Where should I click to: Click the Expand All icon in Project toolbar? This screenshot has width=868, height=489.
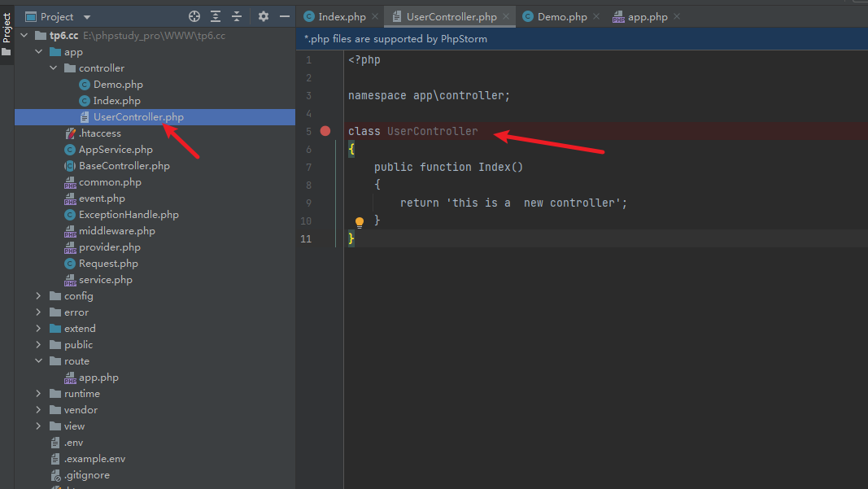pyautogui.click(x=216, y=16)
